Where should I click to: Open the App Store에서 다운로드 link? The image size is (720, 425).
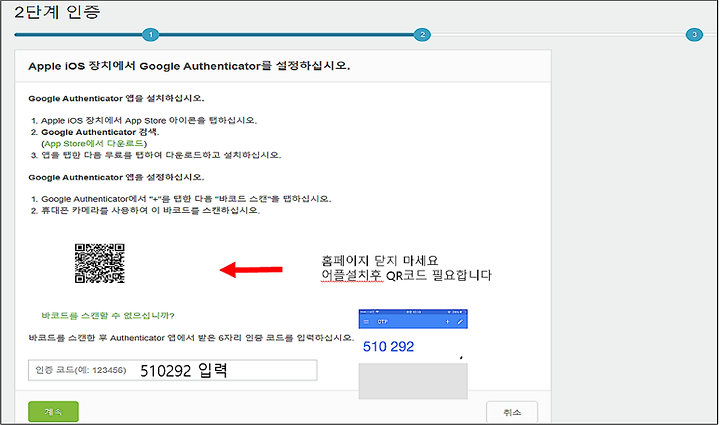94,144
